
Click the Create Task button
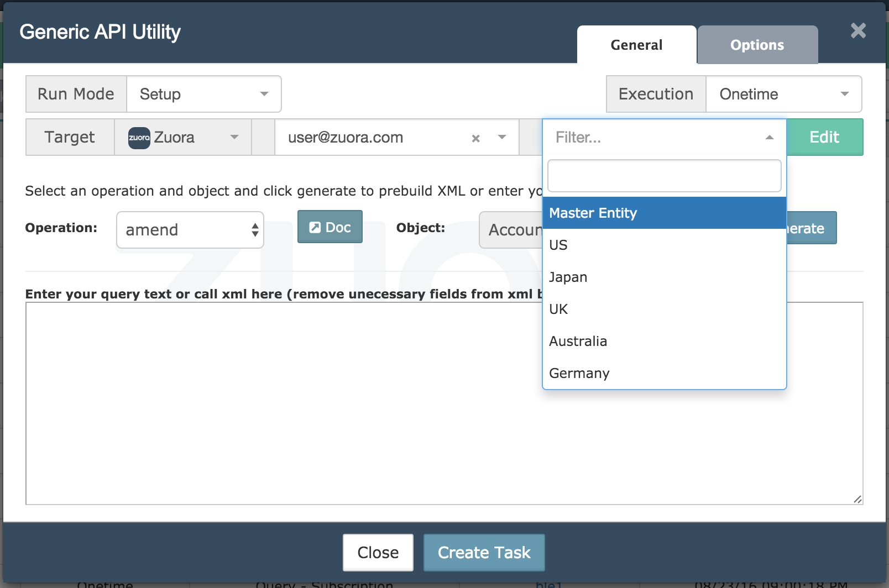coord(484,553)
